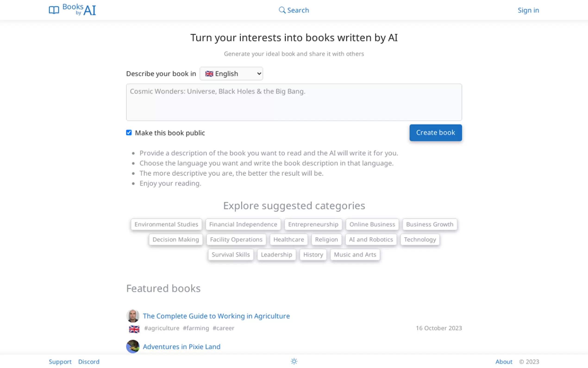Open The Complete Guide to Working in Agriculture
The image size is (588, 368).
[216, 316]
